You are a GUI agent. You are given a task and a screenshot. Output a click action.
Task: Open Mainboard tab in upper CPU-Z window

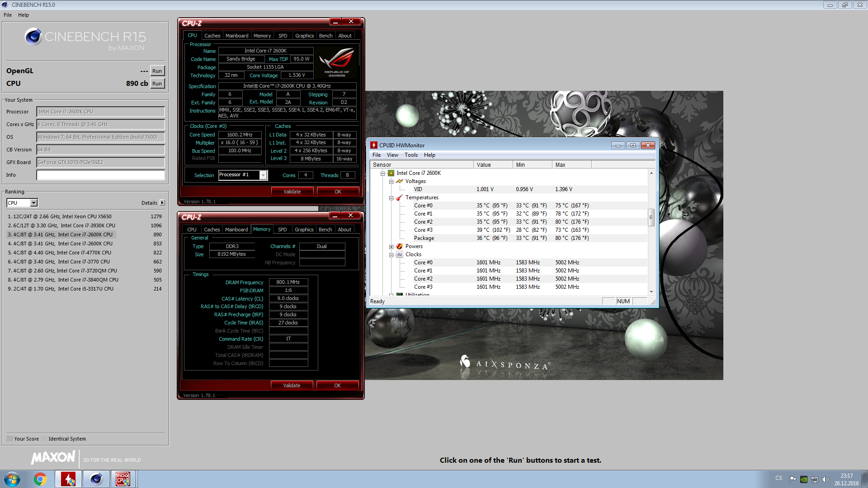(237, 36)
